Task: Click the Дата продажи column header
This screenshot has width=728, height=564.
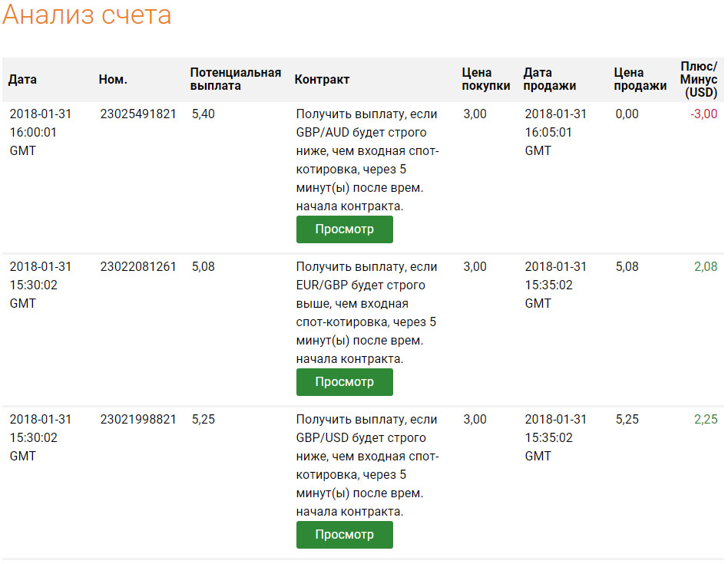Action: coord(550,79)
